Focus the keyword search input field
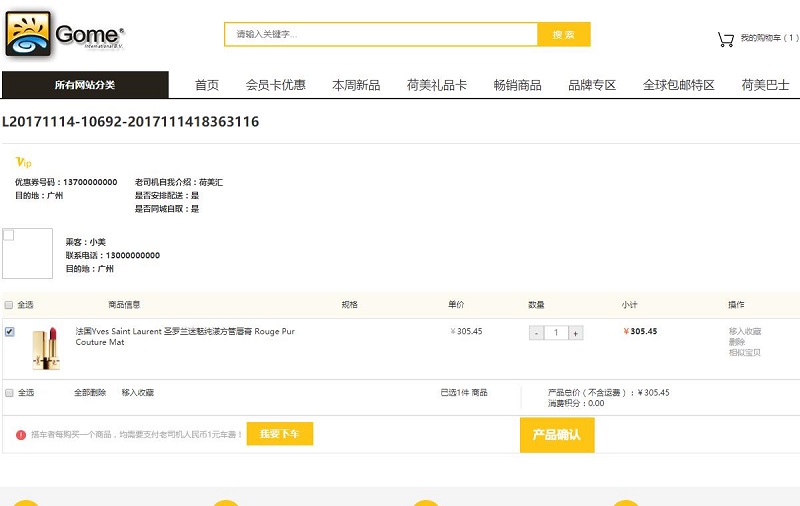This screenshot has width=800, height=506. 381,34
